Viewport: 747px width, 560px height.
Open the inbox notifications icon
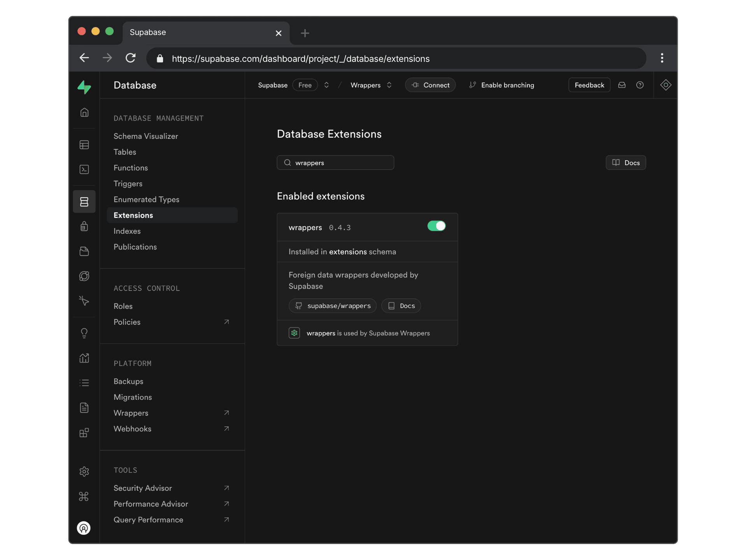point(622,85)
